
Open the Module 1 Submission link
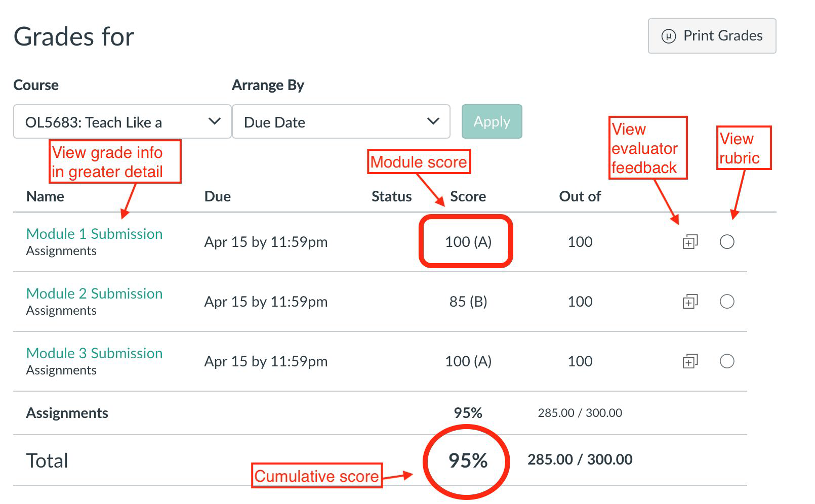pyautogui.click(x=94, y=234)
